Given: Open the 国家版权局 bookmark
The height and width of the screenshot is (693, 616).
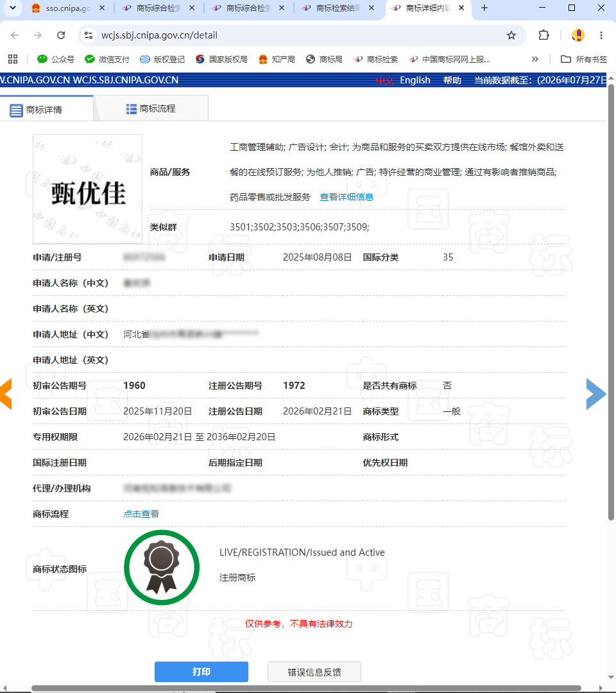Looking at the screenshot, I should (221, 59).
